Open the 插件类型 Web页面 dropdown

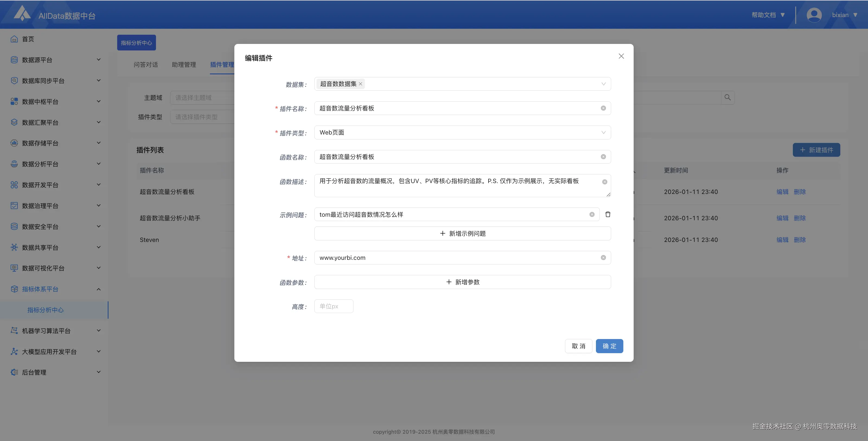pos(462,132)
